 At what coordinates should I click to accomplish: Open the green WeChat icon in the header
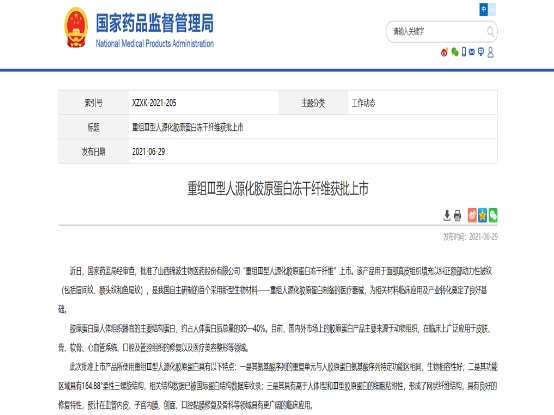point(455,52)
